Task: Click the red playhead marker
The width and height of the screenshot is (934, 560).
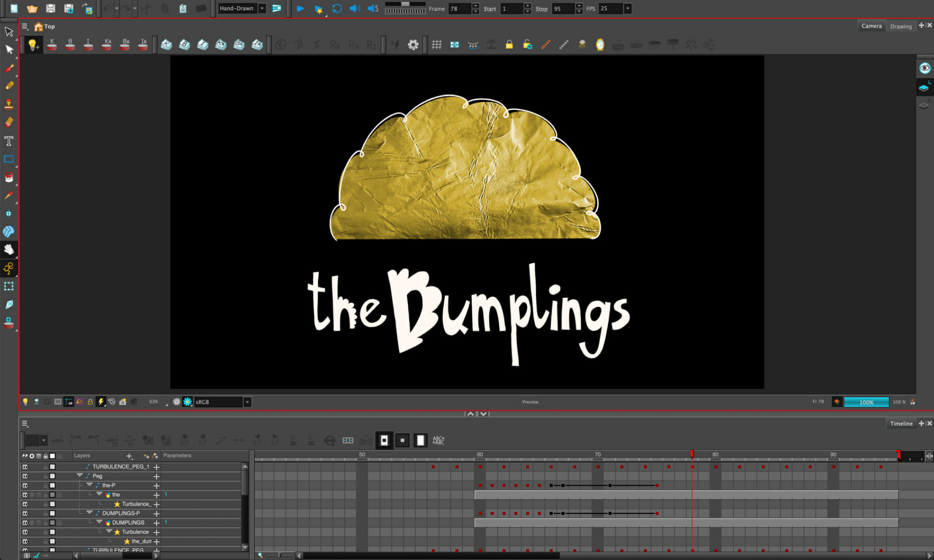Action: click(x=692, y=454)
